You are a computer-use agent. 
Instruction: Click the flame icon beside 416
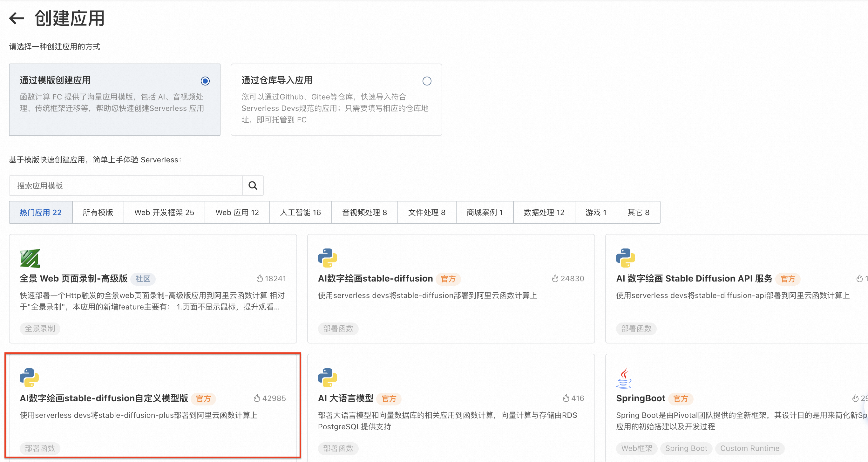[x=566, y=398]
